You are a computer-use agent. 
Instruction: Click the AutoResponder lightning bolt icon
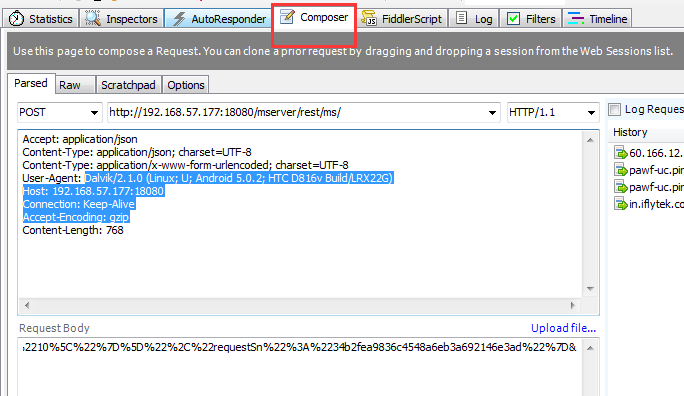tap(179, 19)
